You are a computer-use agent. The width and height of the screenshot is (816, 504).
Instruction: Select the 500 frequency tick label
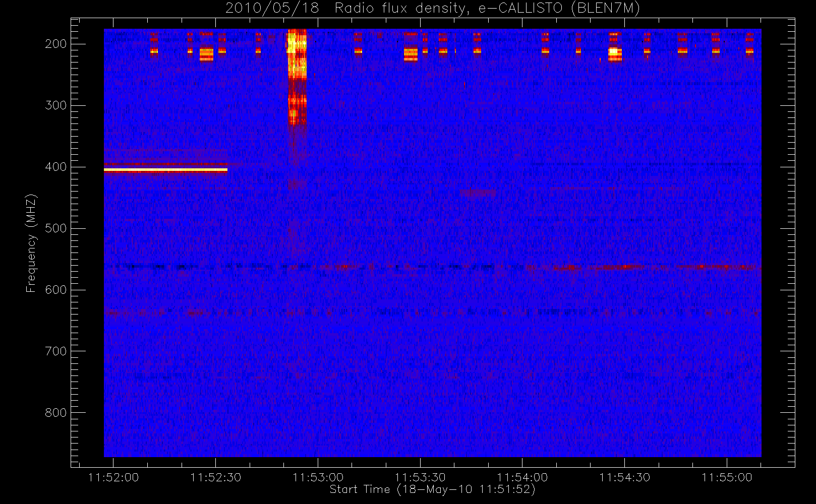point(56,228)
